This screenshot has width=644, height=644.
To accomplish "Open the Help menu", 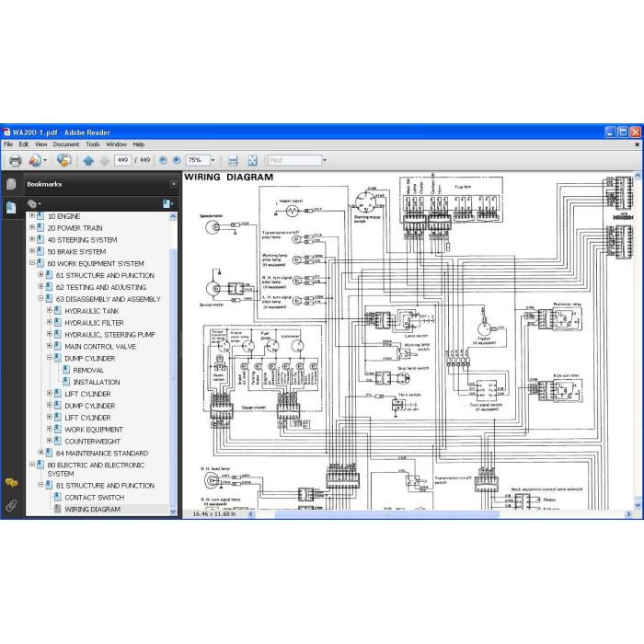I will [138, 144].
